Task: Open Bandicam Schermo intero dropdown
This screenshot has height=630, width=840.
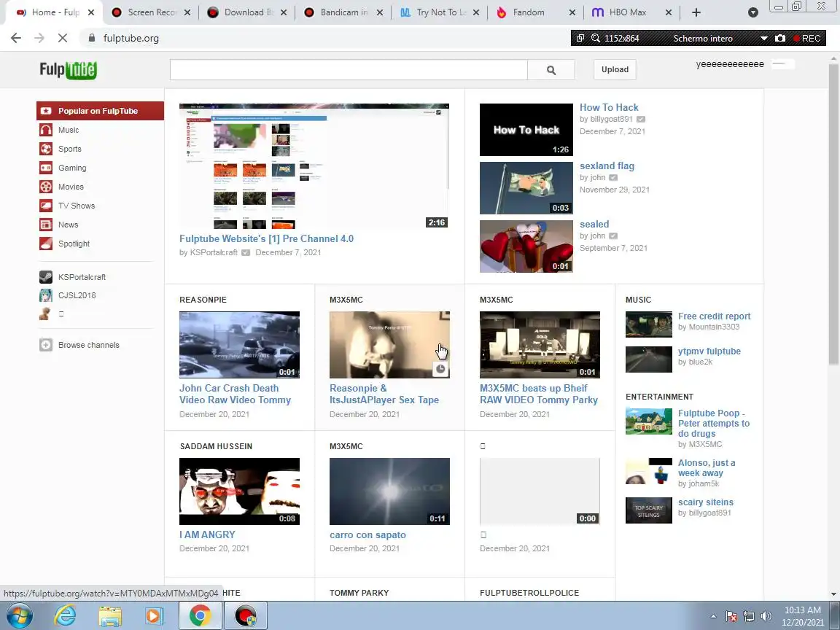Action: coord(764,38)
